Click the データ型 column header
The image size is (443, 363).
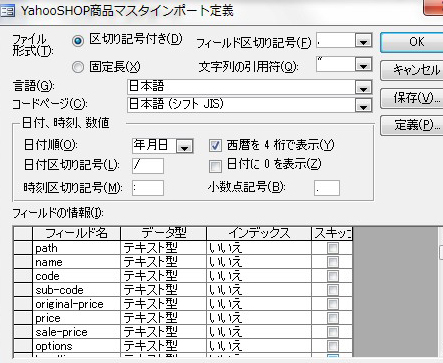164,233
